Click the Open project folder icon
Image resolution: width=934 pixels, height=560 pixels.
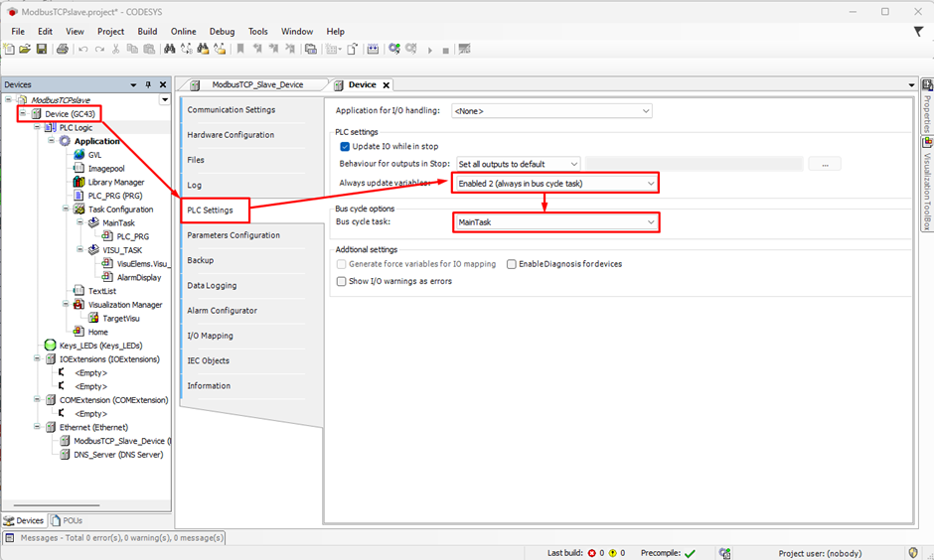25,50
